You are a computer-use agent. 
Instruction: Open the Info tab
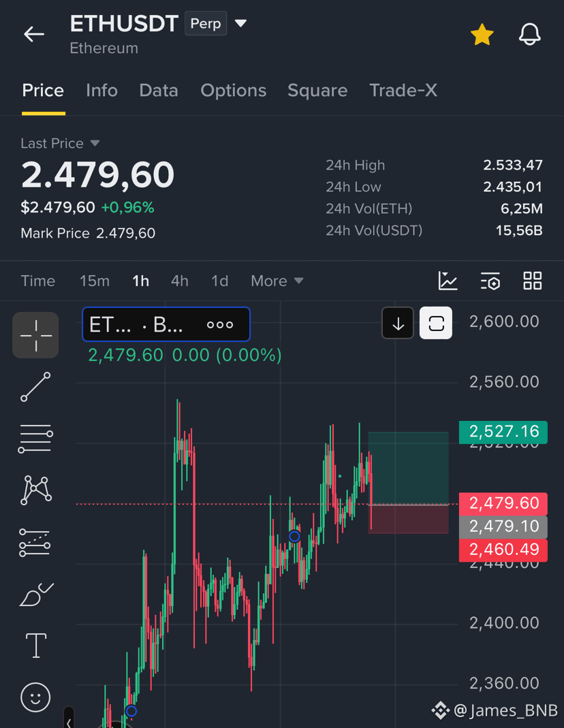coord(101,90)
